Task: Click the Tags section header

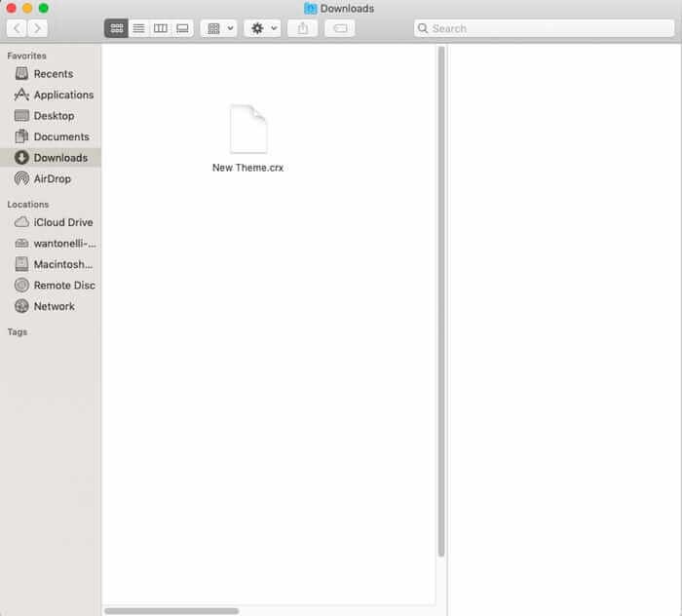Action: click(18, 332)
